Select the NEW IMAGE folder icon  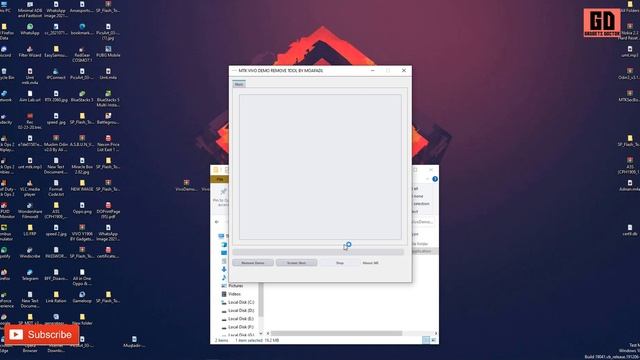(x=82, y=186)
